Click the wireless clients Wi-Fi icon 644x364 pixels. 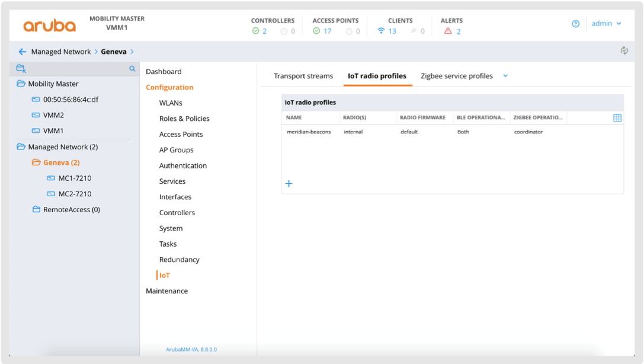click(381, 31)
